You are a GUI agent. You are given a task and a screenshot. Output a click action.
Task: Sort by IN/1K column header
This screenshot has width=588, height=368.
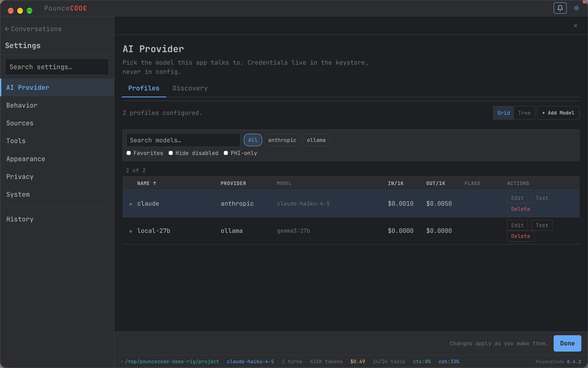[396, 183]
